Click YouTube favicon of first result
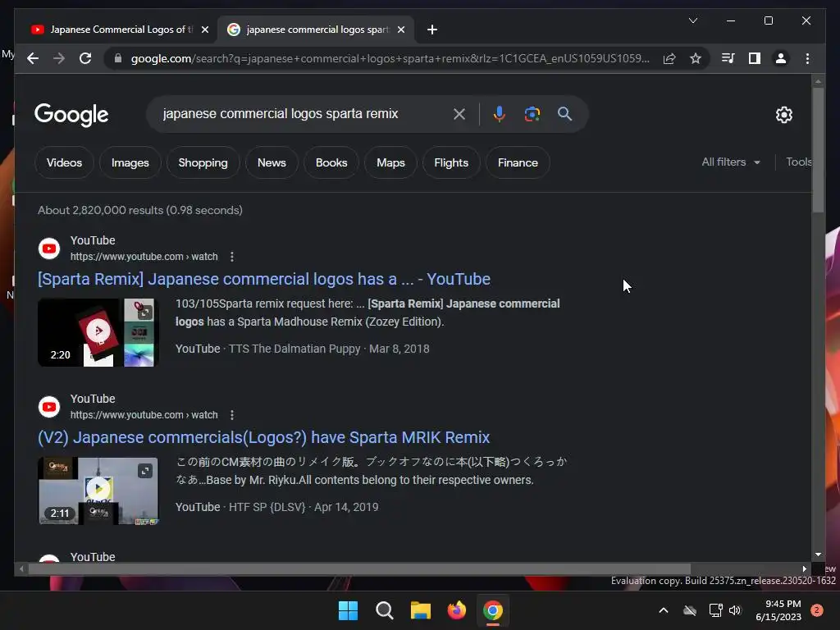Viewport: 840px width, 630px height. pos(49,249)
